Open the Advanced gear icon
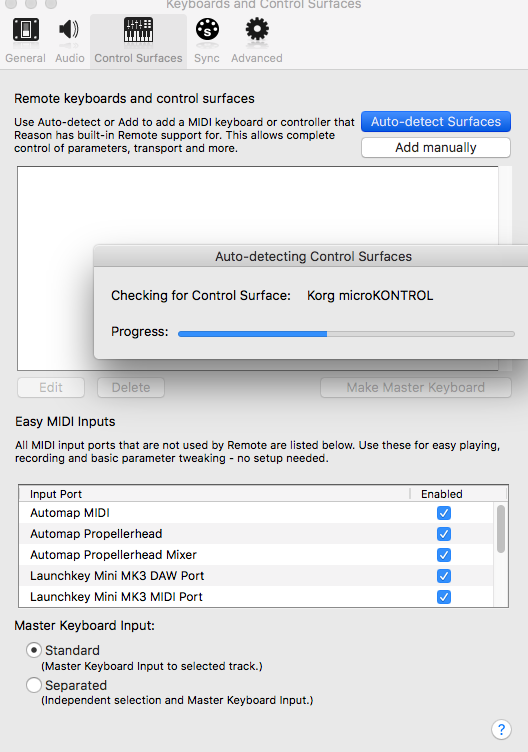This screenshot has width=528, height=752. click(x=257, y=29)
